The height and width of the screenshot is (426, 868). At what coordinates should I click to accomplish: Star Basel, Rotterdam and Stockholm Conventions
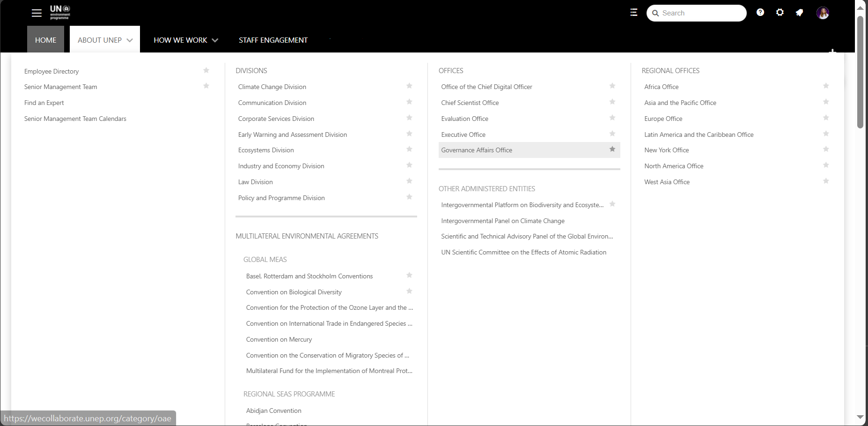click(x=409, y=275)
